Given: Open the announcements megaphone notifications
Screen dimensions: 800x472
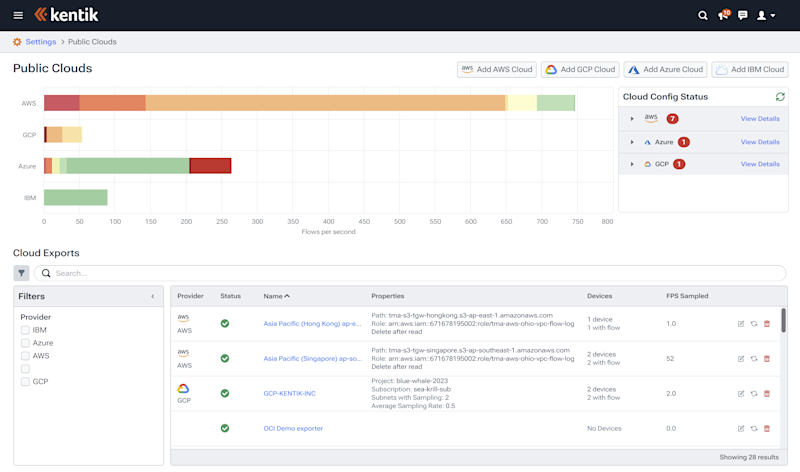Looking at the screenshot, I should pyautogui.click(x=723, y=15).
